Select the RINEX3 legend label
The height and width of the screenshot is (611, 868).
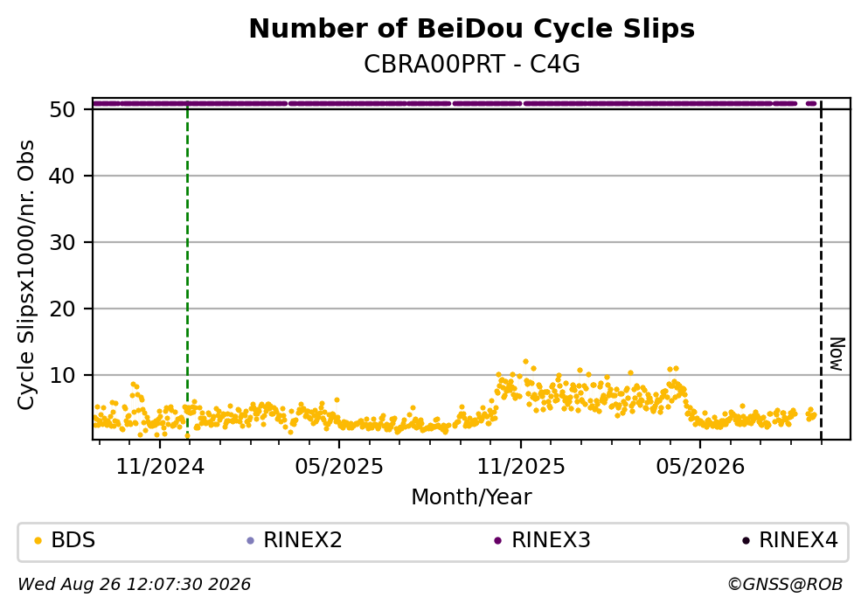click(551, 540)
